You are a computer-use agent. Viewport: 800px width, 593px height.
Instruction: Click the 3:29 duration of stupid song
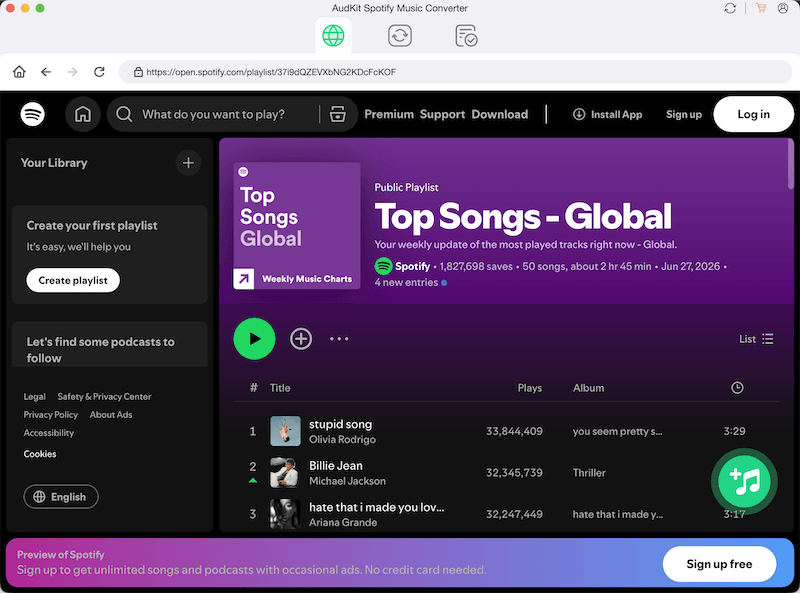click(734, 431)
